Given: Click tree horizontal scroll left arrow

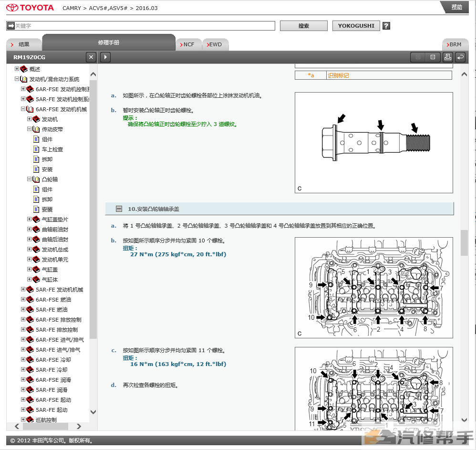Looking at the screenshot, I should (x=17, y=426).
